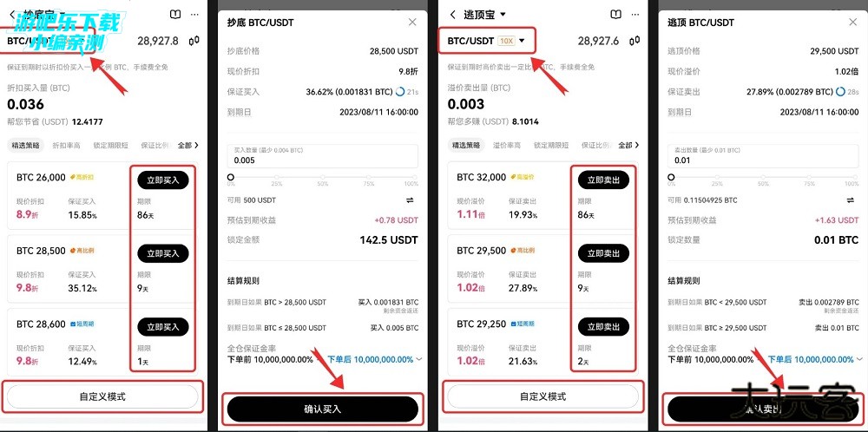Viewport: 868px width, 432px height.
Task: Select the 折扣率高 filter tab
Action: [67, 146]
